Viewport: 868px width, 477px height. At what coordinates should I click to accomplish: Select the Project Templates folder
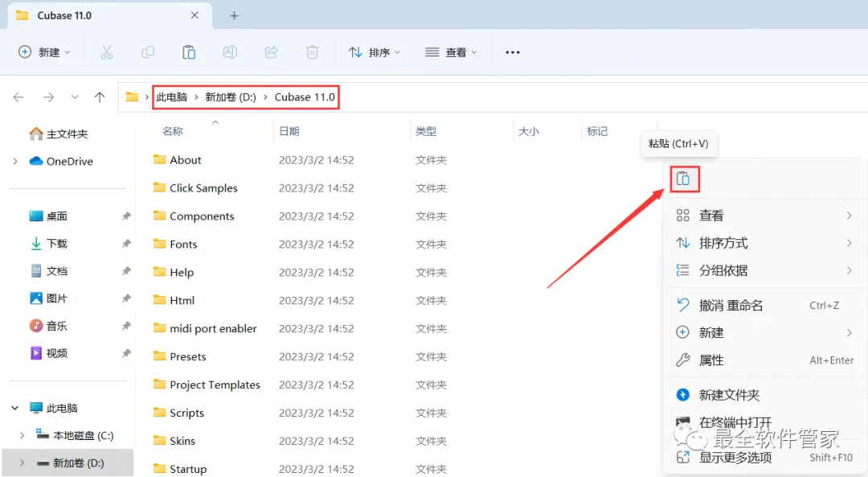tap(207, 384)
